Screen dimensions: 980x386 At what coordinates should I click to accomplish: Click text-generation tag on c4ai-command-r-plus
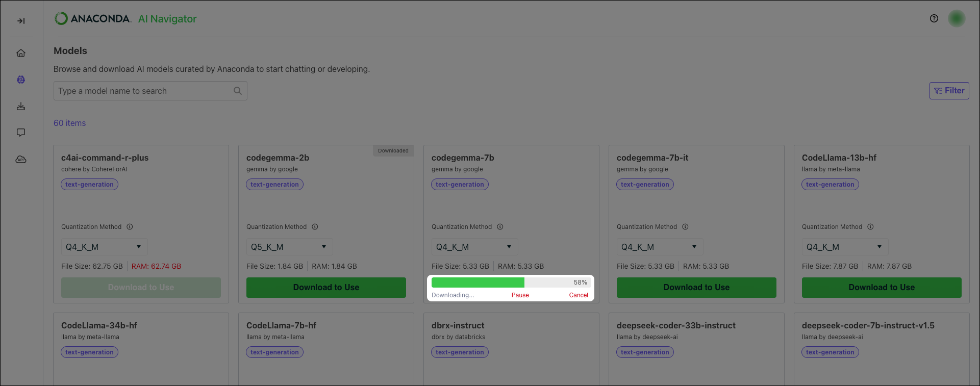(x=90, y=185)
